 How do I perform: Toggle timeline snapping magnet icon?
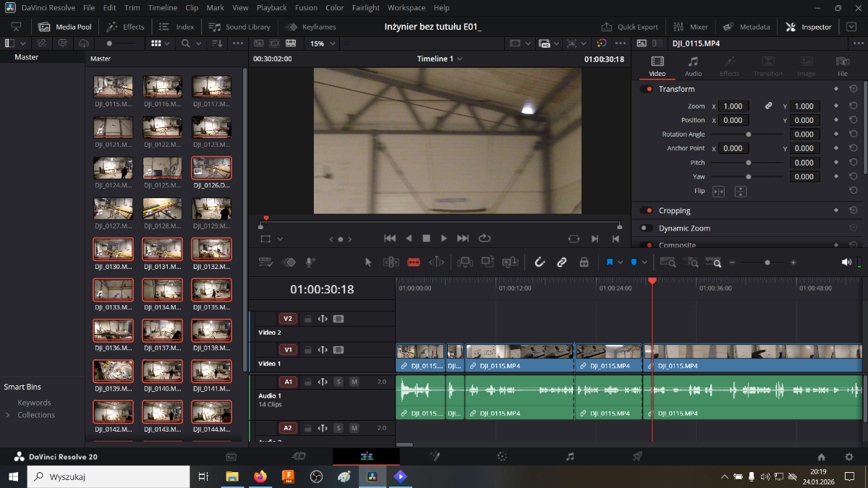pos(539,262)
